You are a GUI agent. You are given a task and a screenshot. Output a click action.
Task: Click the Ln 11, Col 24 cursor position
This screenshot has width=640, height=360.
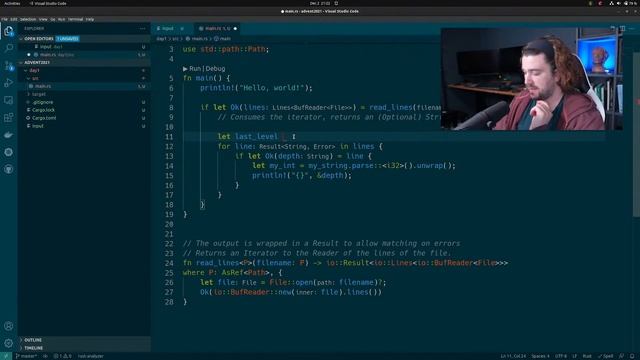coord(513,356)
